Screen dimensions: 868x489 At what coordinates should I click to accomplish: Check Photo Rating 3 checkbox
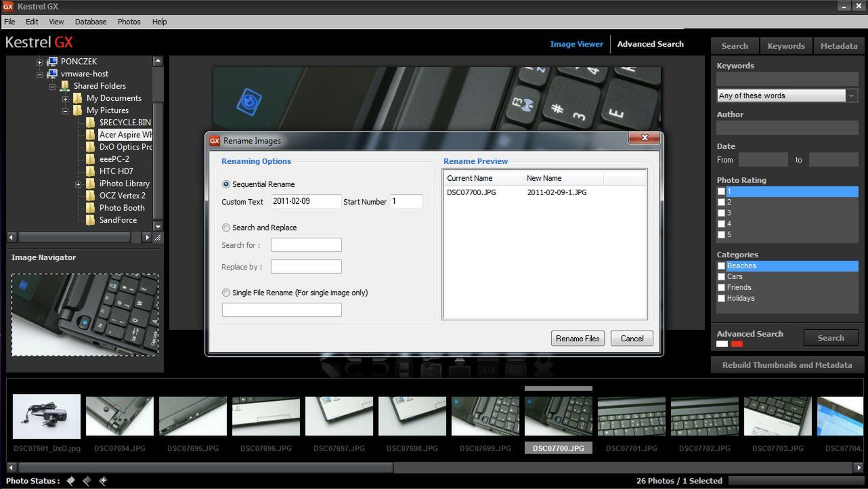(x=721, y=213)
